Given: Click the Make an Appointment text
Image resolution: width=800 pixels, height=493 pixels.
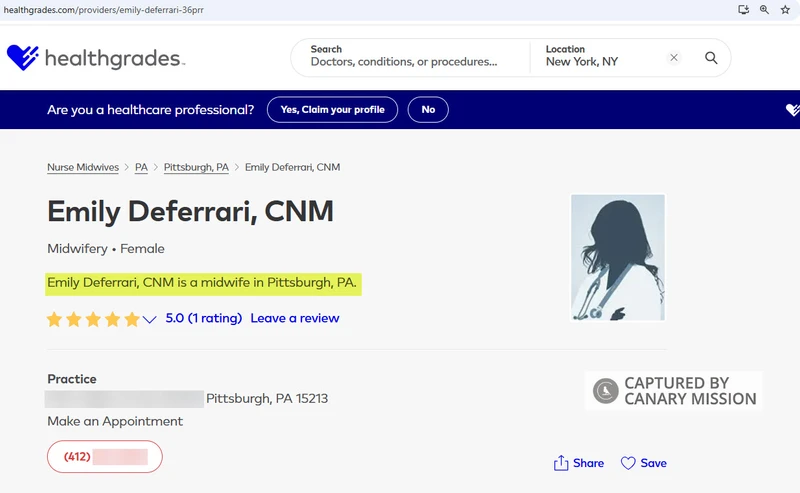Looking at the screenshot, I should [115, 421].
